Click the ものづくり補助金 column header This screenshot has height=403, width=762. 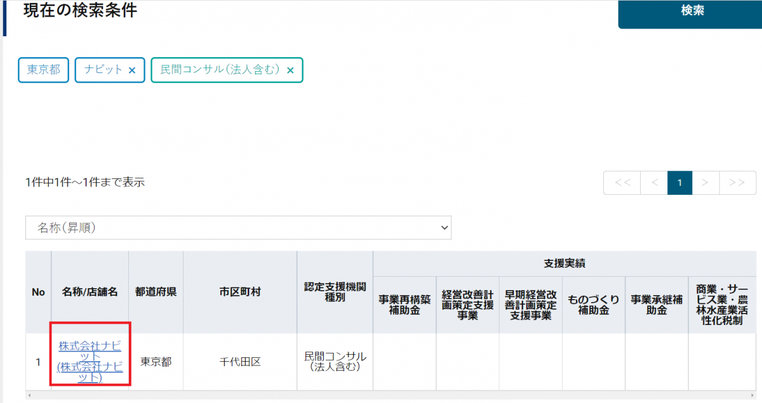pyautogui.click(x=594, y=305)
